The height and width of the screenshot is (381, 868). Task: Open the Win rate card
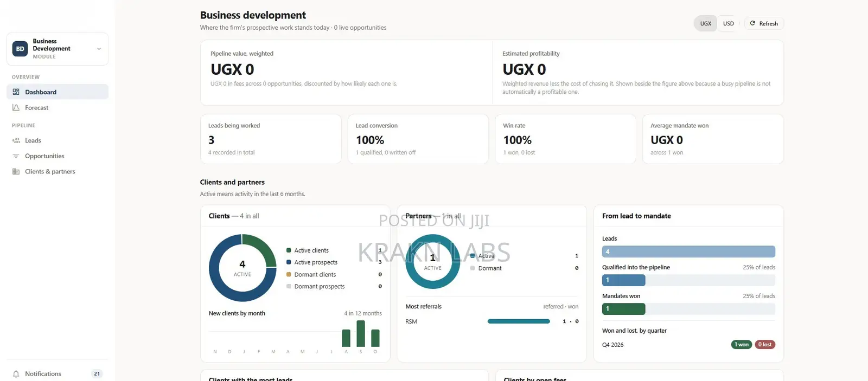[565, 139]
